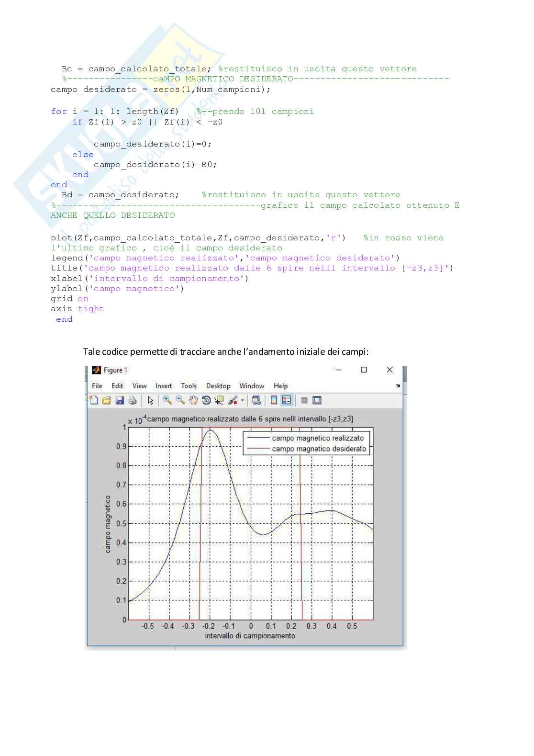Viewport: 534px width, 756px height.
Task: Print the figure using printer icon
Action: click(133, 400)
